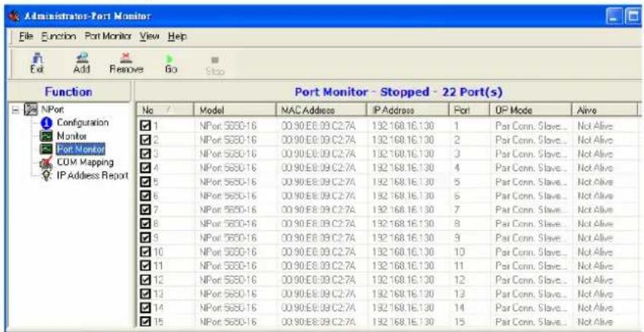Sort by the Port column header

pos(469,110)
